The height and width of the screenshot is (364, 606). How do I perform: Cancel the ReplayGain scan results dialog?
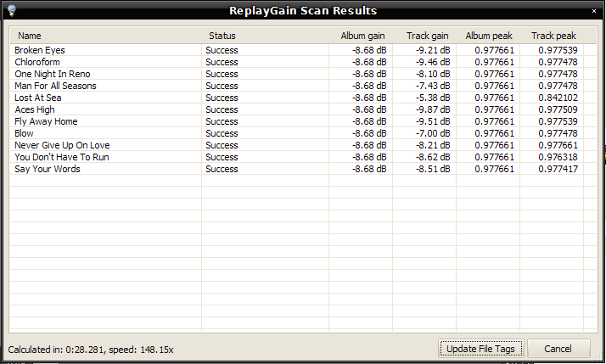[558, 349]
